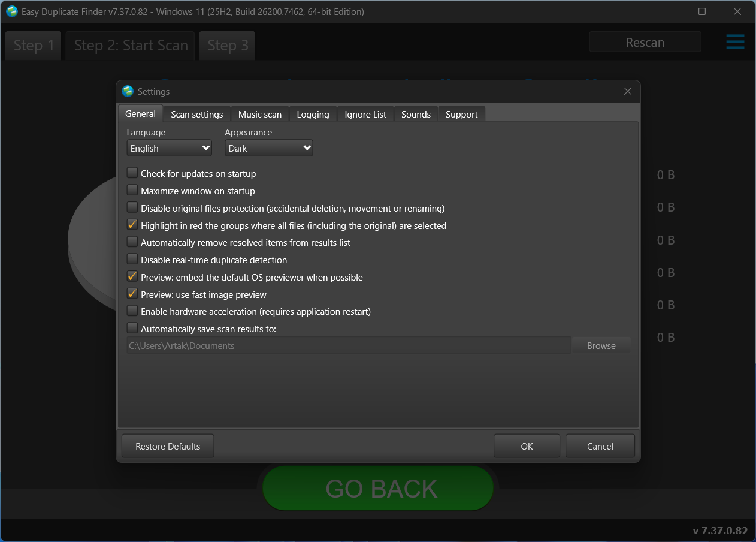Image resolution: width=756 pixels, height=542 pixels.
Task: Click the Settings dialog globe icon
Action: (128, 91)
